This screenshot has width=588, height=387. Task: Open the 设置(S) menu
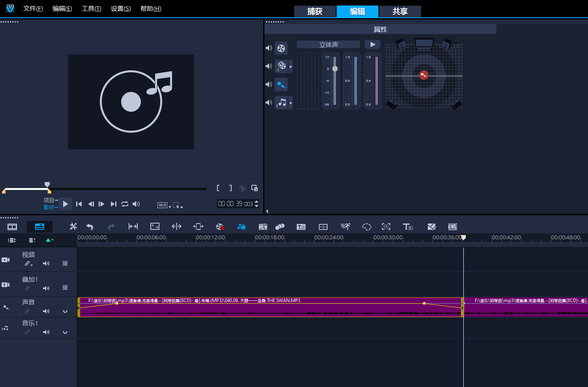coord(121,9)
